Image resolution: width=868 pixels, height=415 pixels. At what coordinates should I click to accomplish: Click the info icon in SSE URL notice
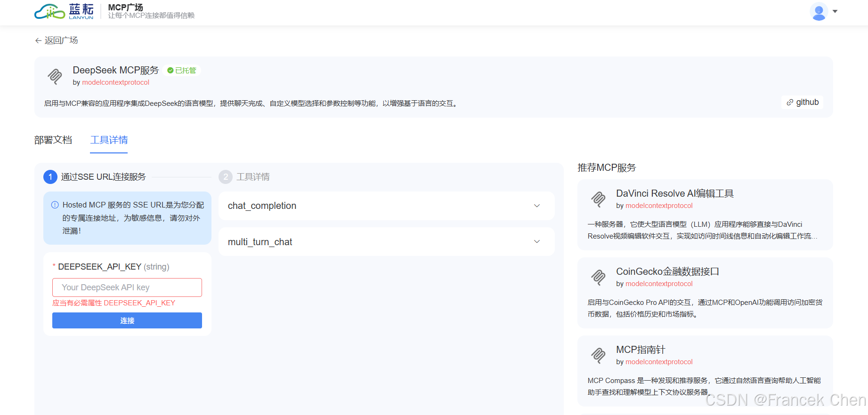point(55,205)
